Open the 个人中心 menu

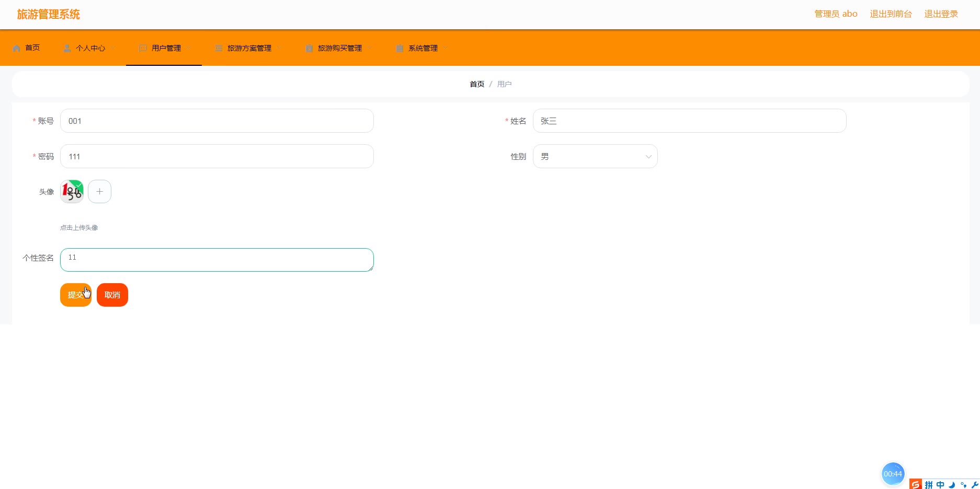click(90, 48)
